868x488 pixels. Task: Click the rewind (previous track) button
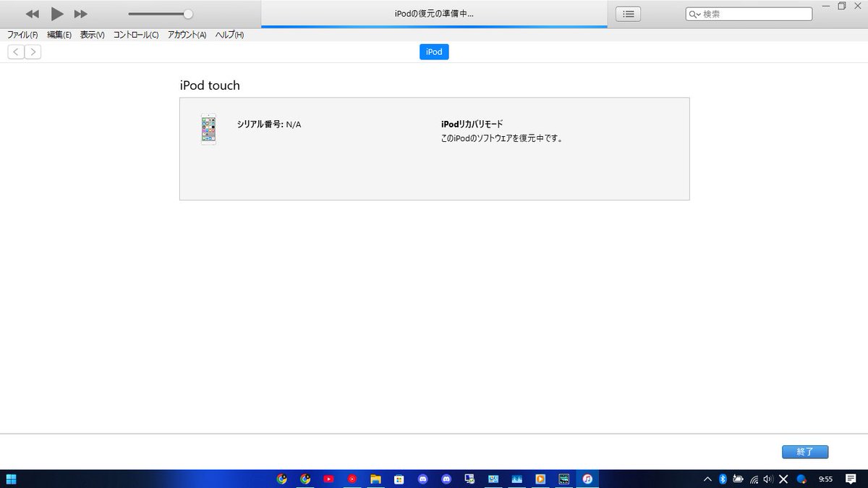click(33, 14)
